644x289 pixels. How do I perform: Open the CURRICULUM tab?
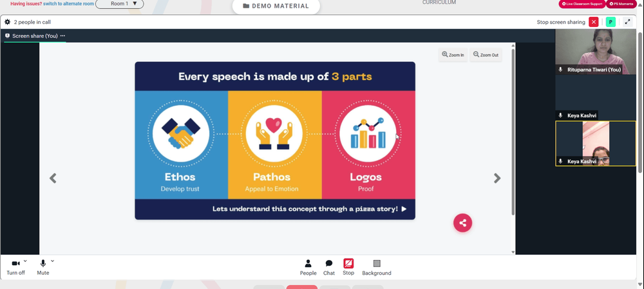(x=439, y=3)
